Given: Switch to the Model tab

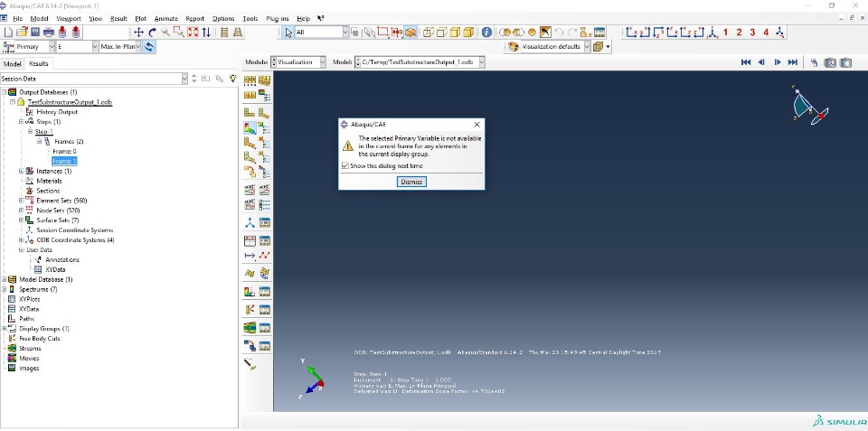Looking at the screenshot, I should point(12,63).
